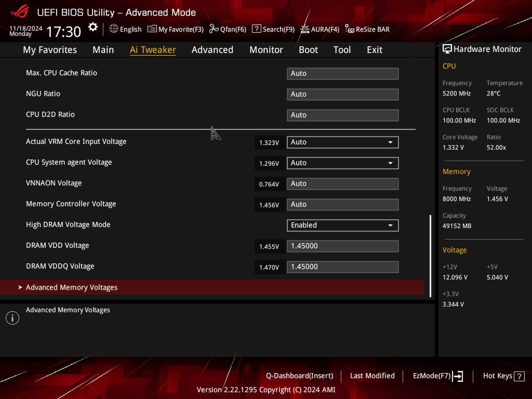Click the 17:30 clock display
Viewport: 532px width, 399px height.
[x=63, y=32]
